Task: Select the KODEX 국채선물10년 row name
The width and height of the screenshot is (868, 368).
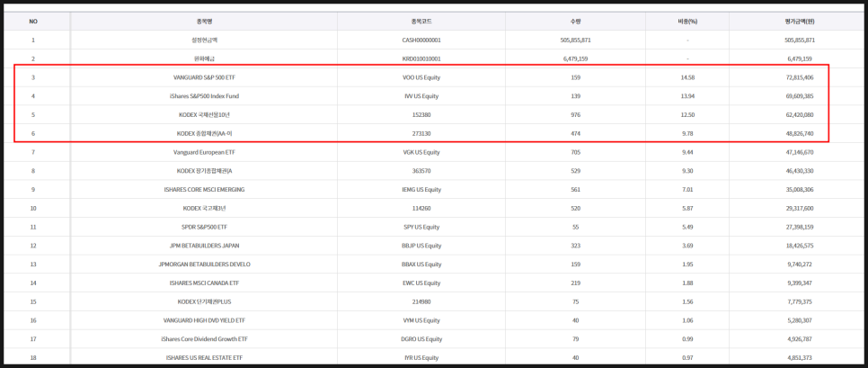Action: pyautogui.click(x=204, y=115)
